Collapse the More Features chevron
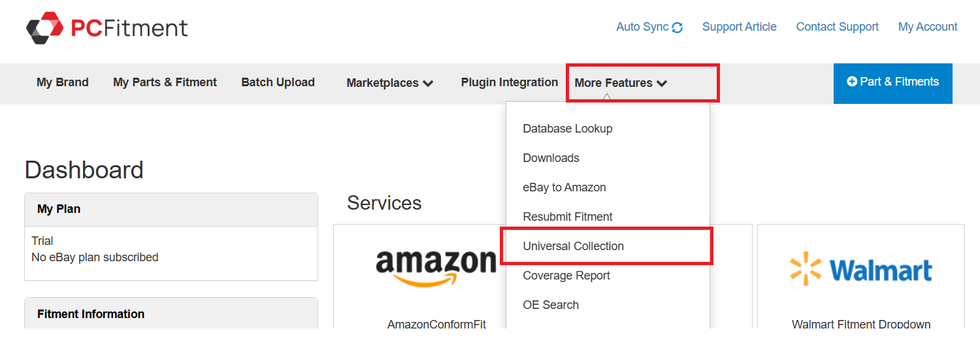The image size is (980, 352). click(662, 84)
